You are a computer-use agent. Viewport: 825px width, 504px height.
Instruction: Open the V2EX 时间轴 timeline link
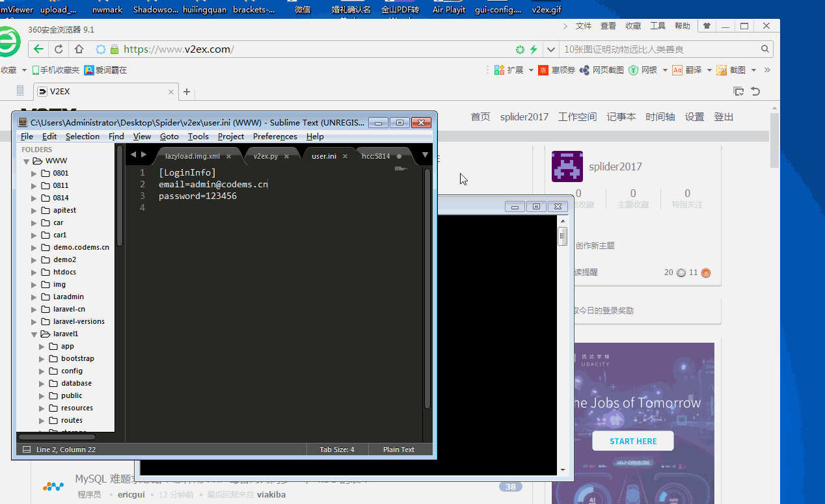point(660,117)
